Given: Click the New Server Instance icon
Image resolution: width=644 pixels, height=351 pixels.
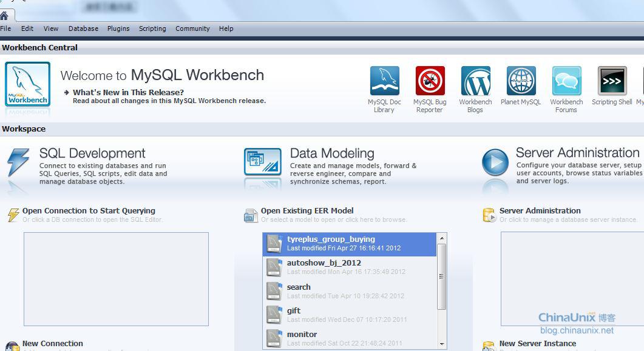Looking at the screenshot, I should [489, 346].
